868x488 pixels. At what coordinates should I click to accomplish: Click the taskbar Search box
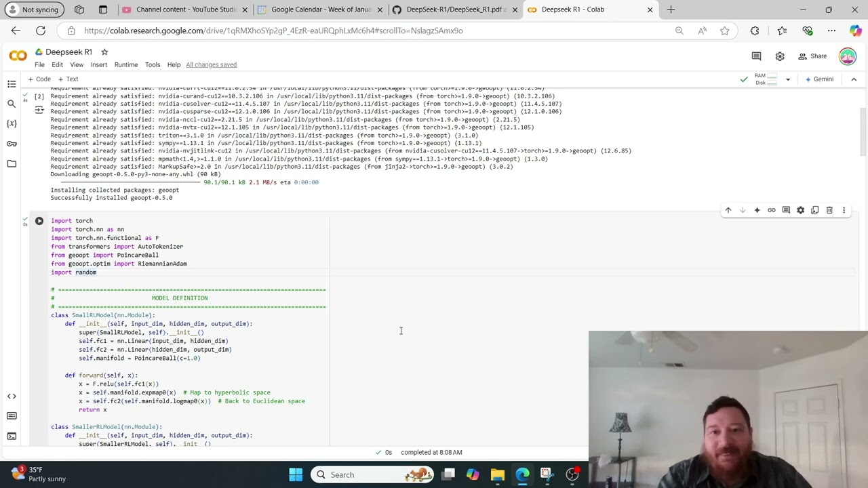pos(373,474)
